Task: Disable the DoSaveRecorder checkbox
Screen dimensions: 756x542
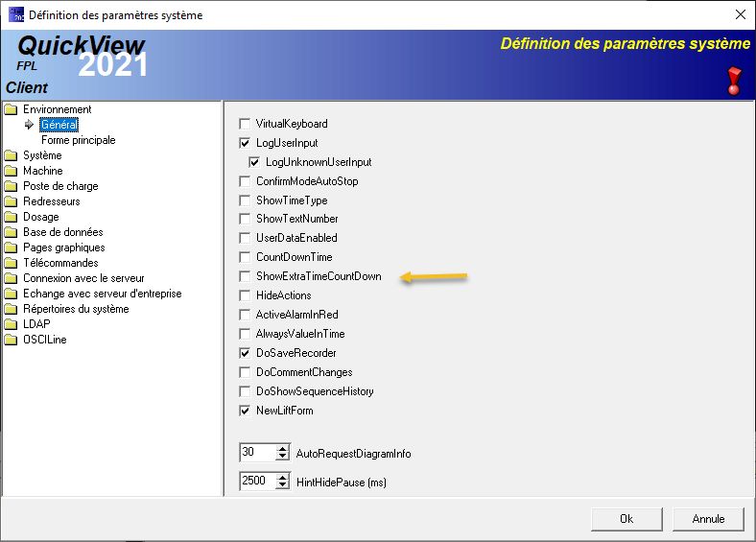Action: (245, 353)
